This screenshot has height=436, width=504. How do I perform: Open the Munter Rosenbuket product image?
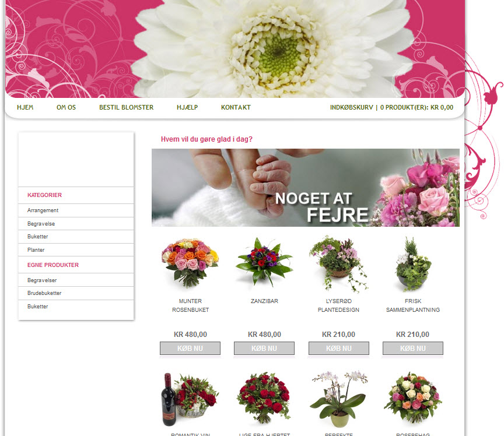tap(190, 263)
